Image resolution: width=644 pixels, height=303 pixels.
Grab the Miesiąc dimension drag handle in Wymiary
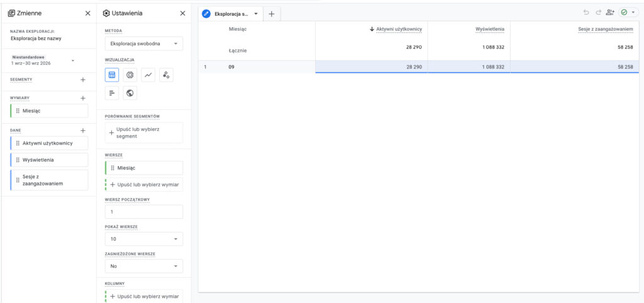(x=18, y=111)
